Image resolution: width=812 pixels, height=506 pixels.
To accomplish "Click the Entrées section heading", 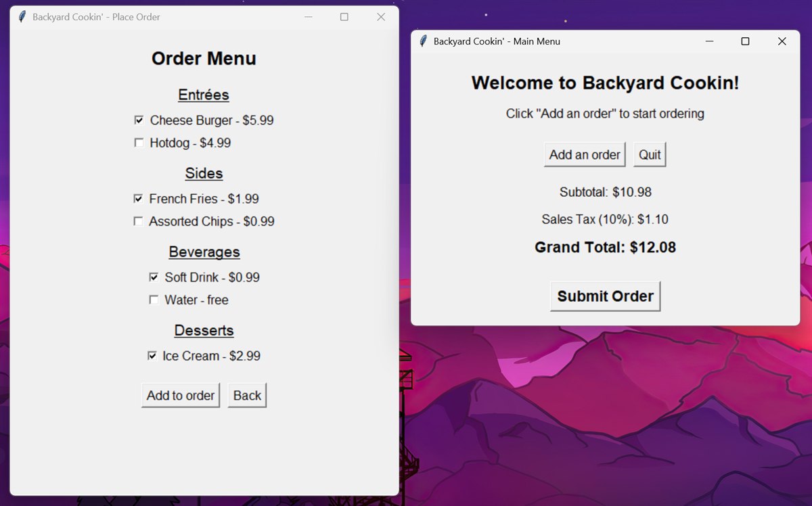I will [x=204, y=95].
